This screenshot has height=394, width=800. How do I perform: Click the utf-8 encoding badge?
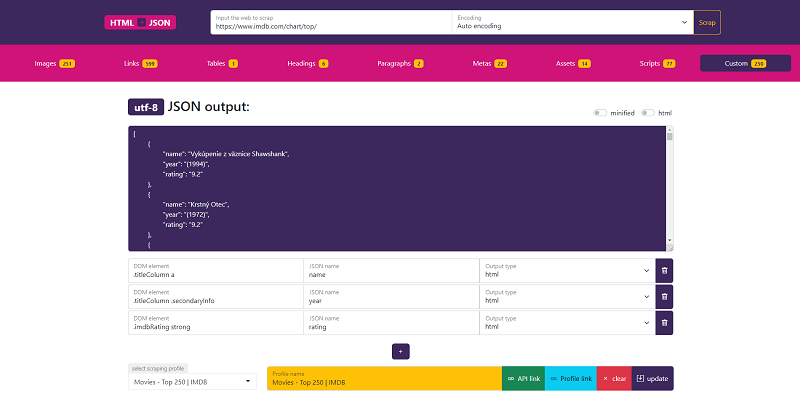pyautogui.click(x=146, y=108)
